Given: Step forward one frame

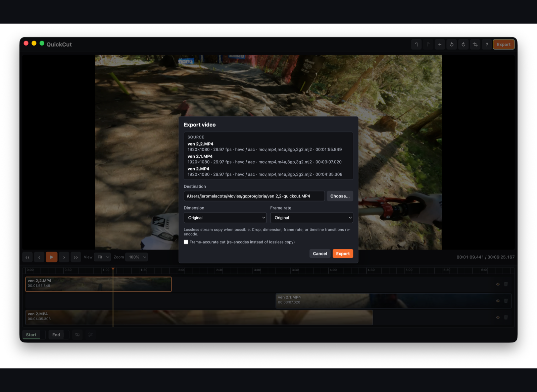Looking at the screenshot, I should 64,257.
